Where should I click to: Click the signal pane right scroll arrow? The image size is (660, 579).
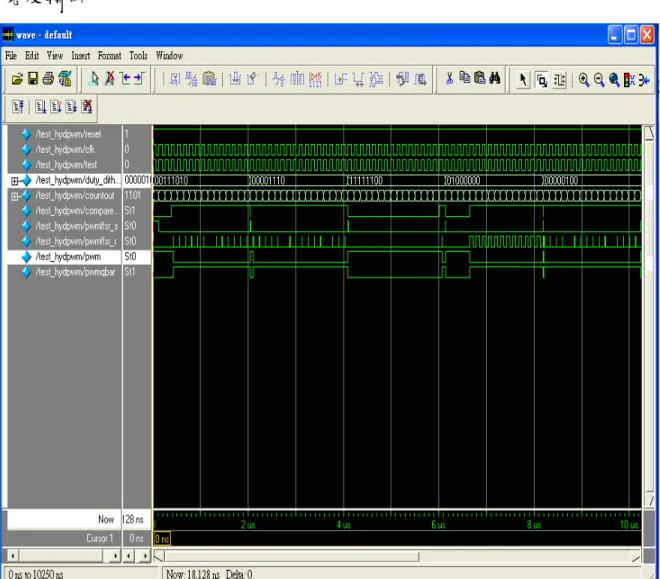[x=115, y=556]
